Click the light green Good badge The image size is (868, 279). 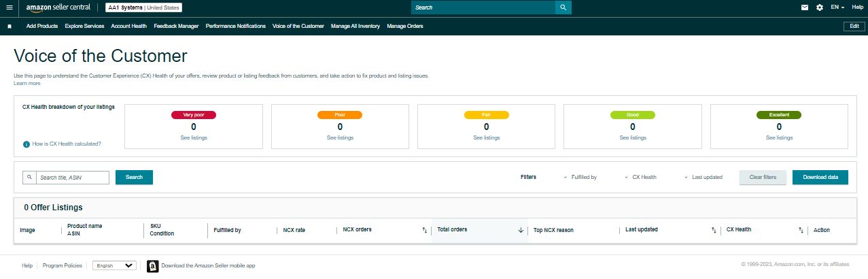pos(633,115)
